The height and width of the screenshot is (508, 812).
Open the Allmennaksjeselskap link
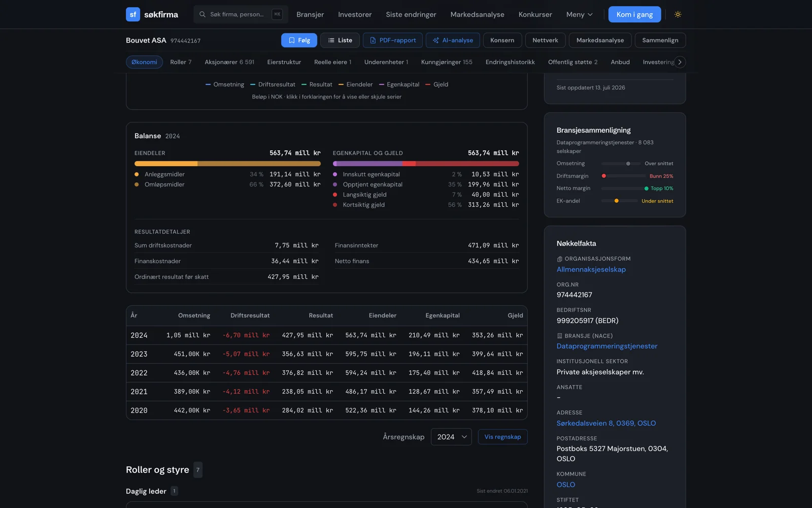pos(591,269)
